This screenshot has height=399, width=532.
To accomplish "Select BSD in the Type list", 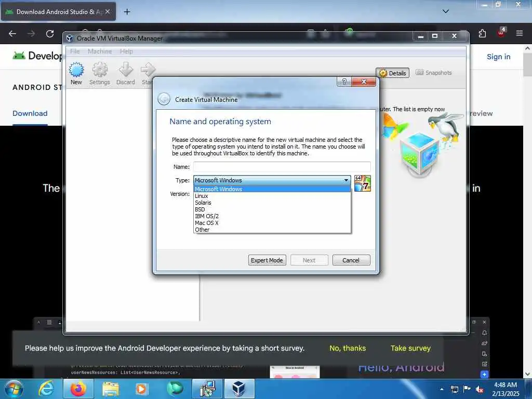I will [x=272, y=209].
